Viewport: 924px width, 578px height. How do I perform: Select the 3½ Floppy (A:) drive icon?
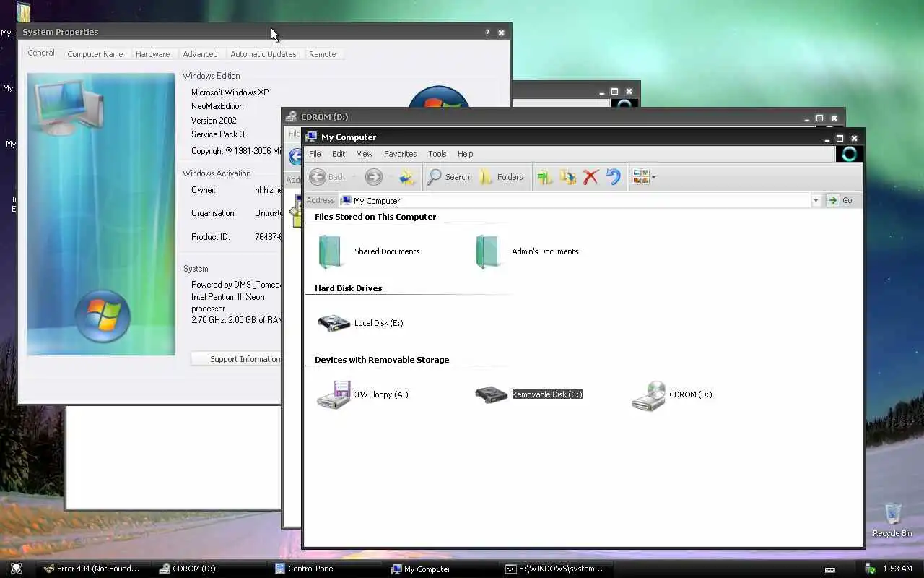pos(334,394)
